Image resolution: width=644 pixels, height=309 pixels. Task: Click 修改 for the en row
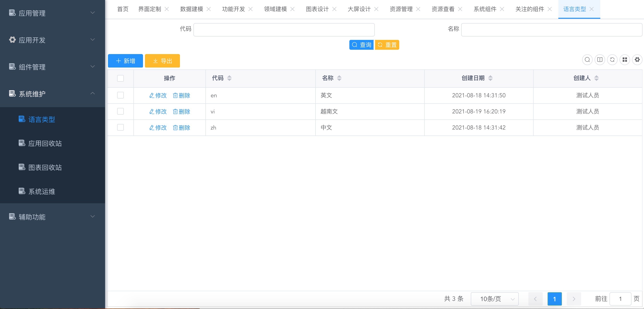pyautogui.click(x=158, y=95)
